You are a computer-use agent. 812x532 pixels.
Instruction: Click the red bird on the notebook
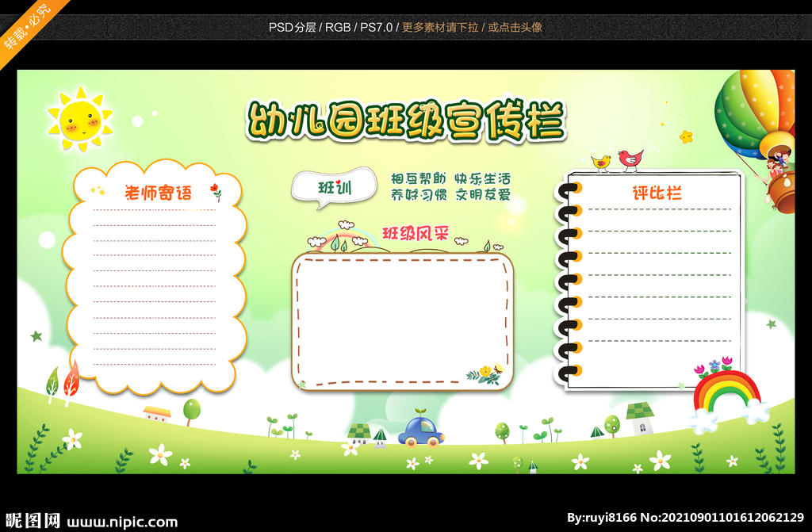tap(630, 159)
